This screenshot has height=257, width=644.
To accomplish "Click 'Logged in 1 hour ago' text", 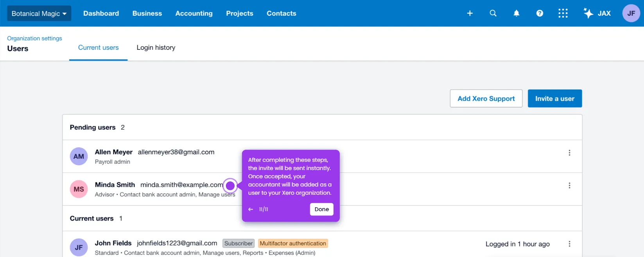I will pos(518,244).
